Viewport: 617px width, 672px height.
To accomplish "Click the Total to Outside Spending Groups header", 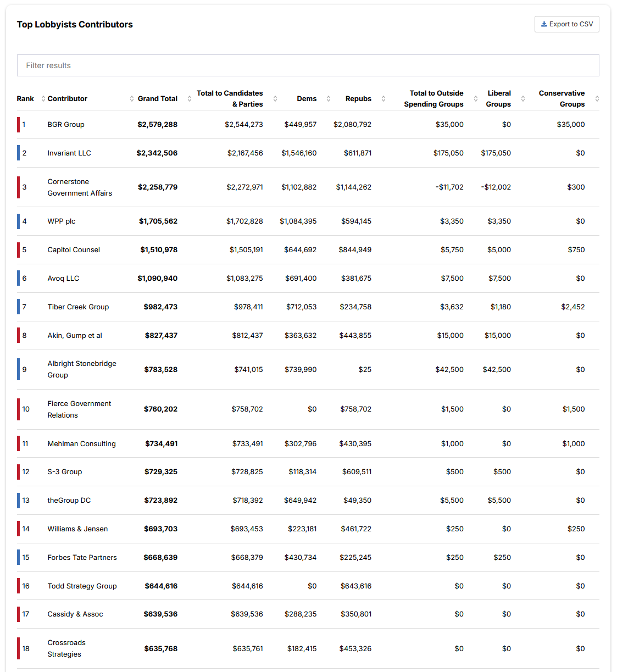I will tap(433, 99).
